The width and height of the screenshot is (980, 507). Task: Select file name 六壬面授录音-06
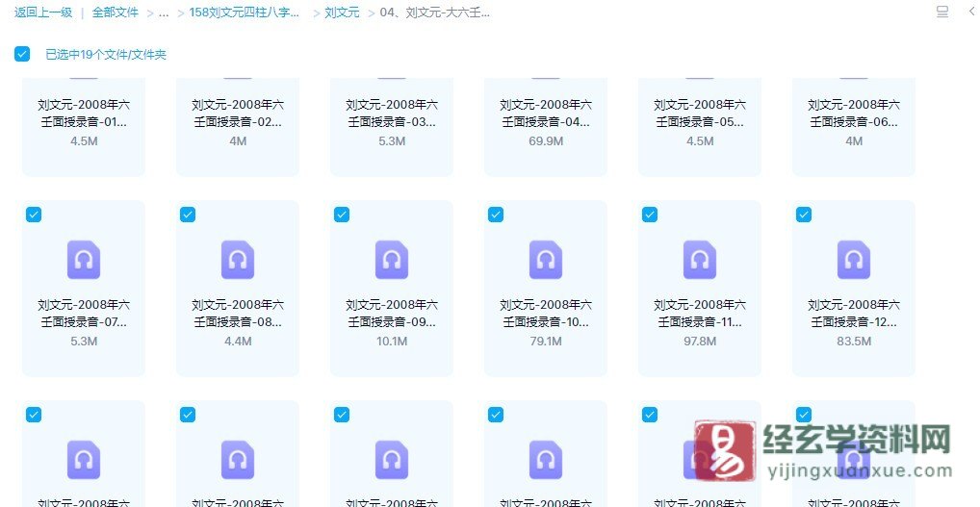tap(854, 113)
